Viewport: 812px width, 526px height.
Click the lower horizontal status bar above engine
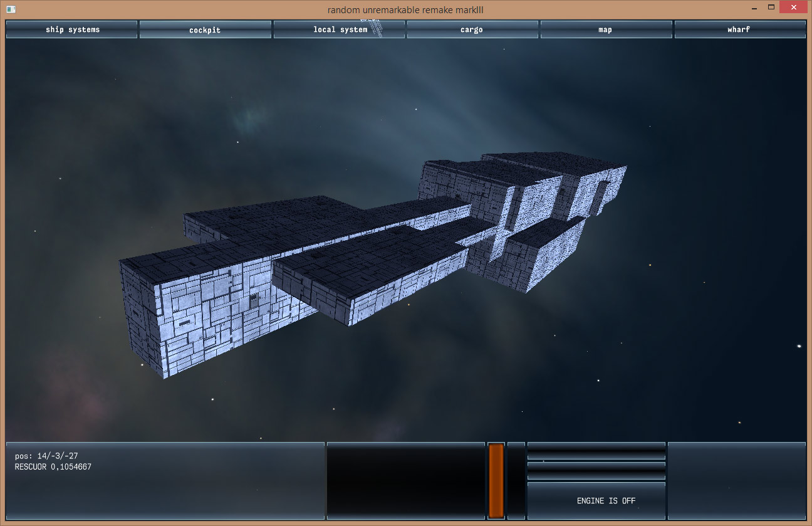(596, 470)
